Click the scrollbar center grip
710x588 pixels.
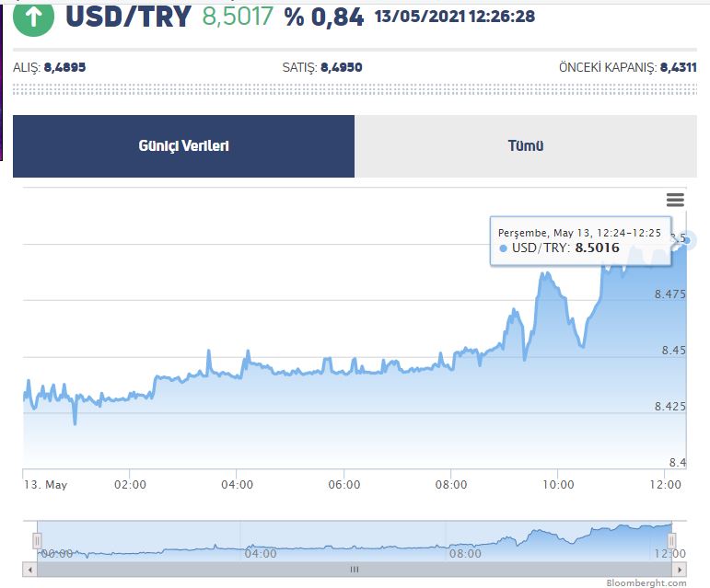point(354,570)
